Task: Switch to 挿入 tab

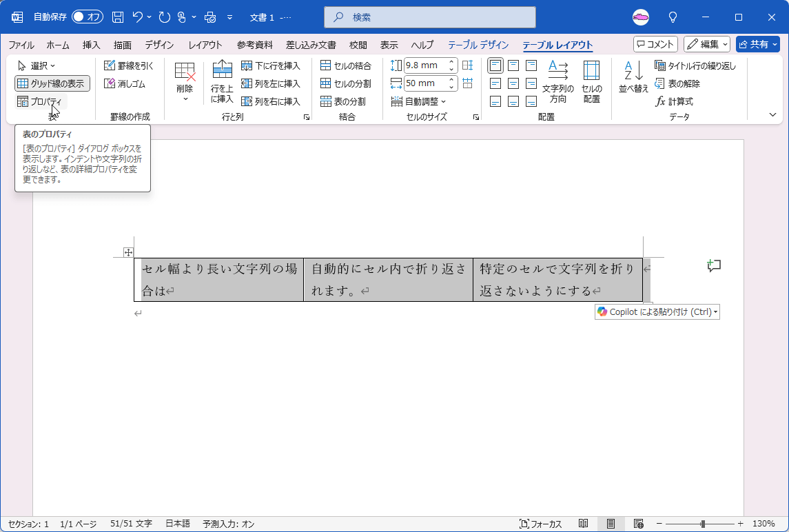Action: pyautogui.click(x=91, y=45)
